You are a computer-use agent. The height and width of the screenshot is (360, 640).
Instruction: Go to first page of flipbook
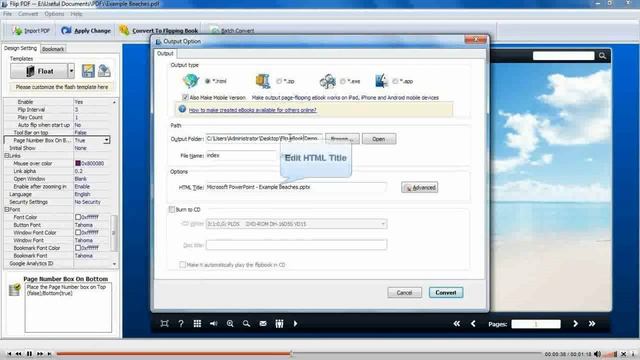pyautogui.click(x=457, y=324)
